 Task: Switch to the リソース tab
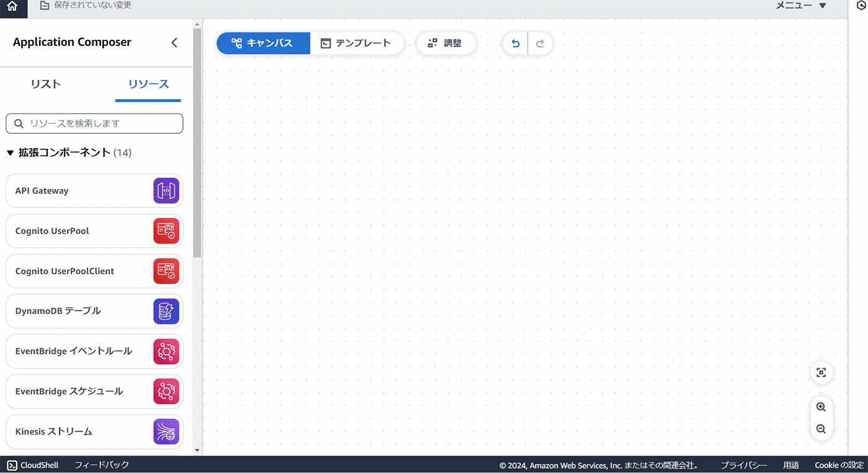point(148,84)
